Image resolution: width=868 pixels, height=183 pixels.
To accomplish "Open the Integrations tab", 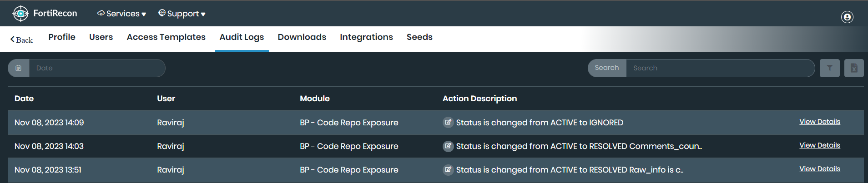I will [366, 37].
